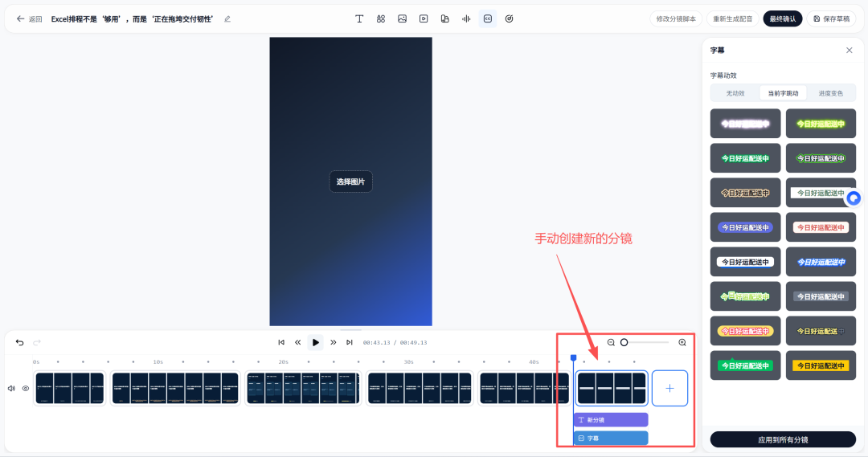Add a new storyboard with the plus button
The width and height of the screenshot is (868, 457).
click(669, 389)
